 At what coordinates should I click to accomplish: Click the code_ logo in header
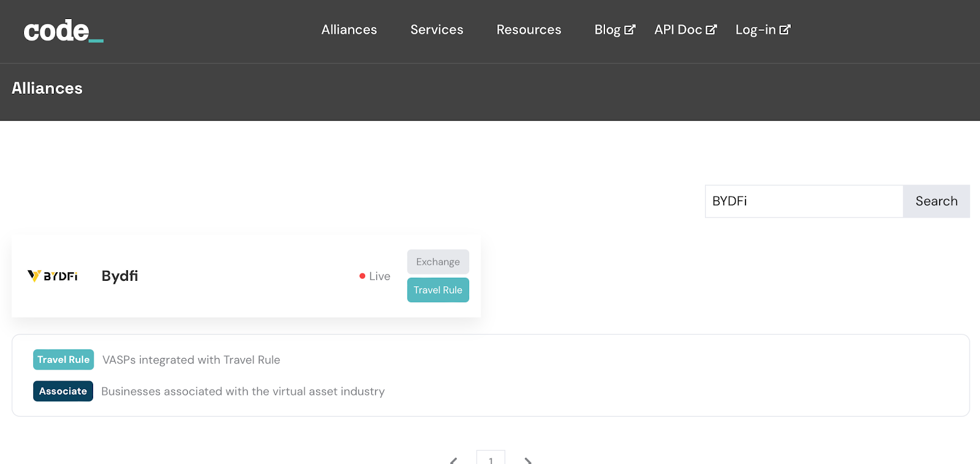[64, 31]
